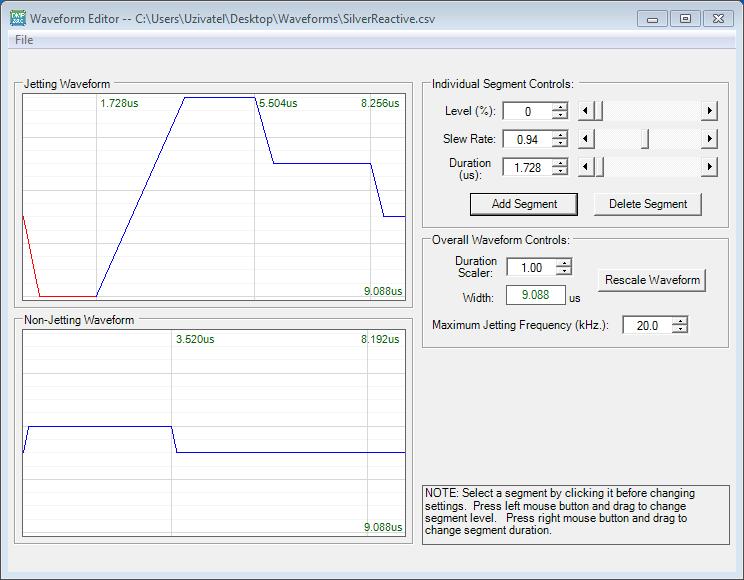Close the Waveform Editor window
The height and width of the screenshot is (580, 744).
click(718, 19)
